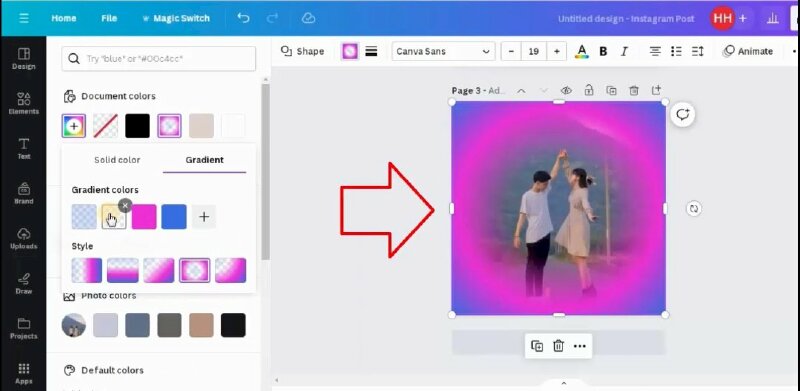Open more options in floating toolbar
This screenshot has height=391, width=800.
point(580,346)
